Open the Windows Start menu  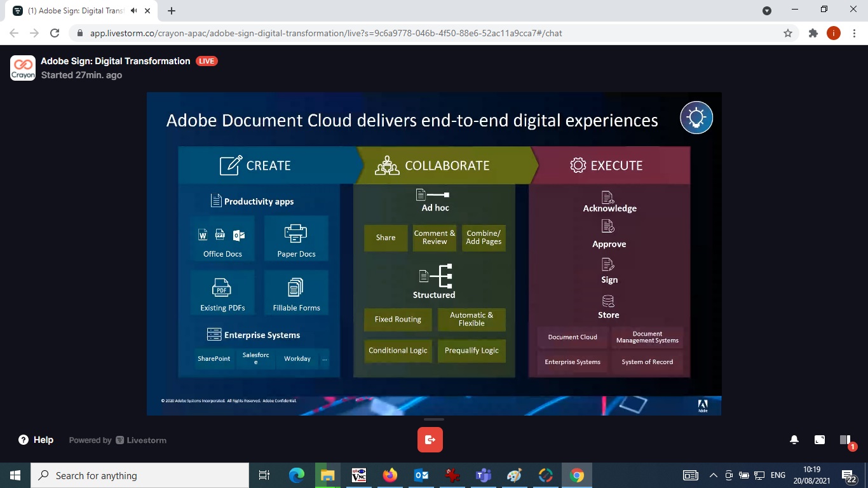click(x=15, y=475)
